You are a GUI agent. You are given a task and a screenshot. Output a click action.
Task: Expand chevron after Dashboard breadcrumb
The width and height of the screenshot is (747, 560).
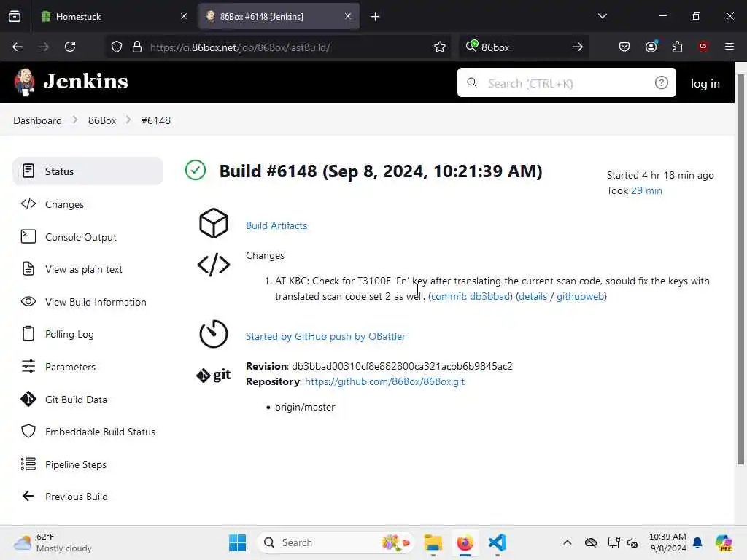coord(75,120)
